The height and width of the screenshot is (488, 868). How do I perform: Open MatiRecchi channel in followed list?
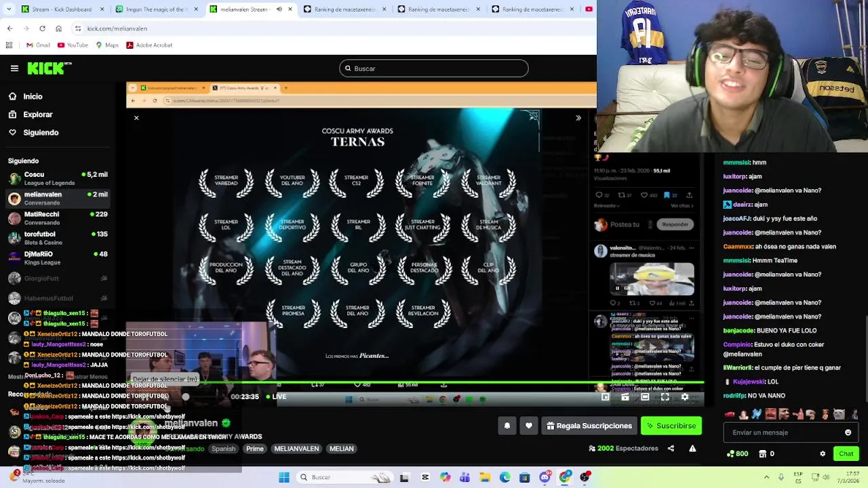58,218
